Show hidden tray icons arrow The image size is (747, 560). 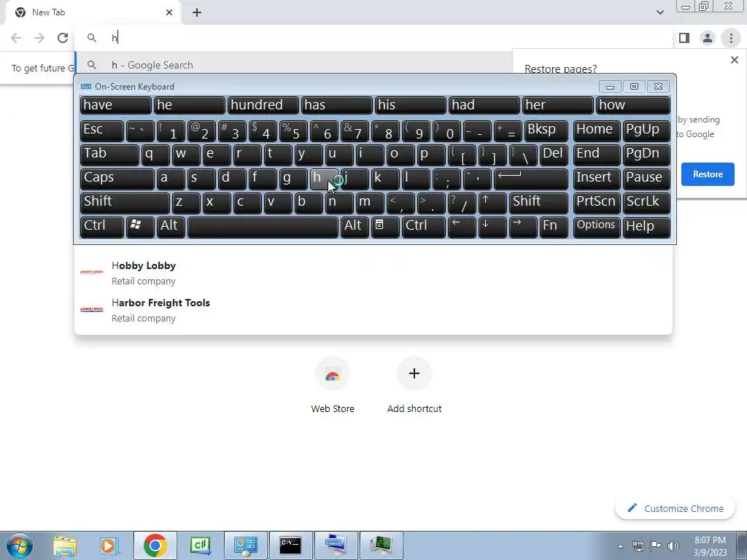[620, 546]
